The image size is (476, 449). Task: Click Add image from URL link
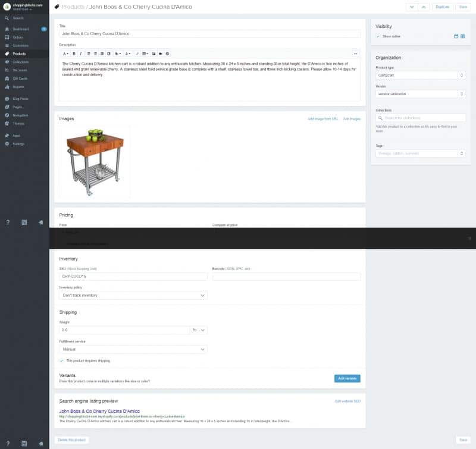coord(322,118)
